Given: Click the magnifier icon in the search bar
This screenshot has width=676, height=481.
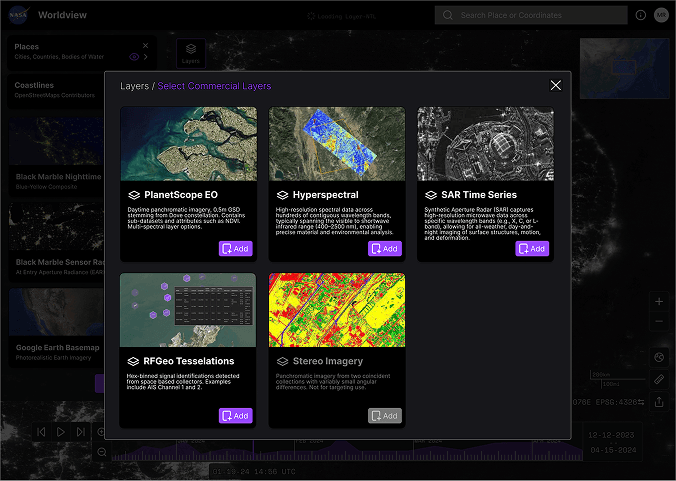Looking at the screenshot, I should pyautogui.click(x=448, y=15).
